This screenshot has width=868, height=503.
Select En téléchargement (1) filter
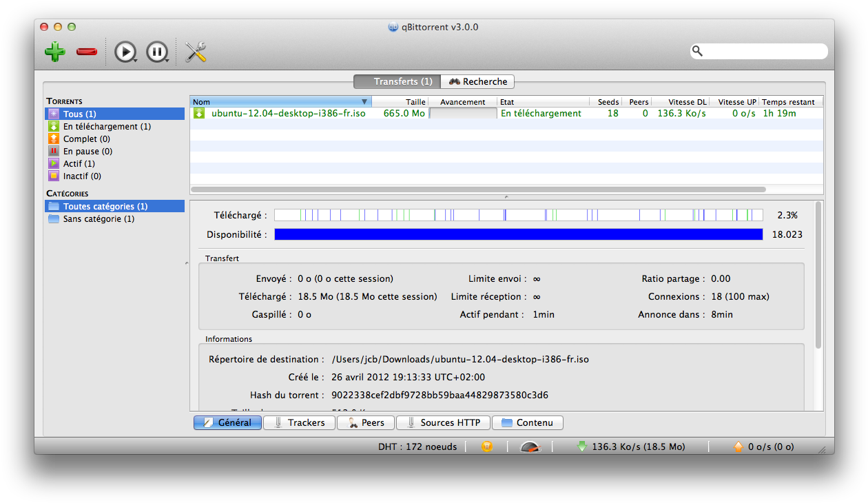[x=115, y=126]
